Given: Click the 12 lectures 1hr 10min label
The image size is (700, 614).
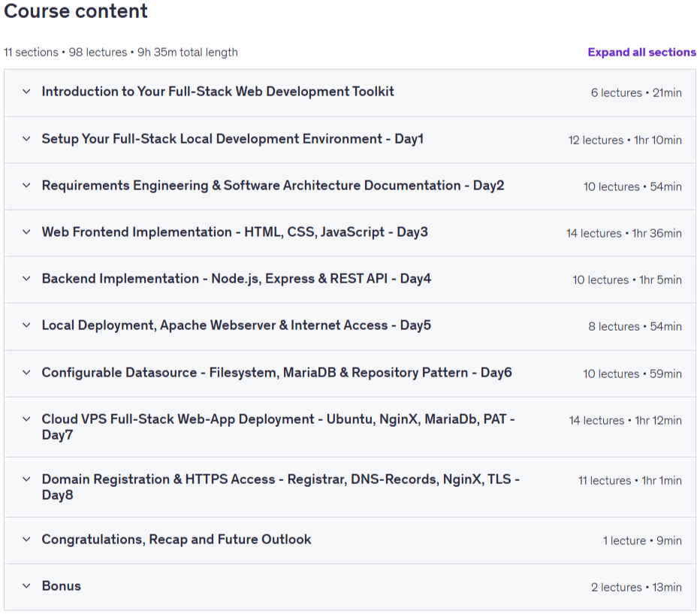Looking at the screenshot, I should click(625, 141).
